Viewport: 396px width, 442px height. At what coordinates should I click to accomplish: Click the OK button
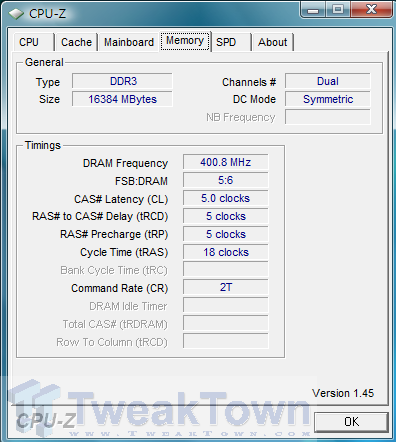[351, 422]
